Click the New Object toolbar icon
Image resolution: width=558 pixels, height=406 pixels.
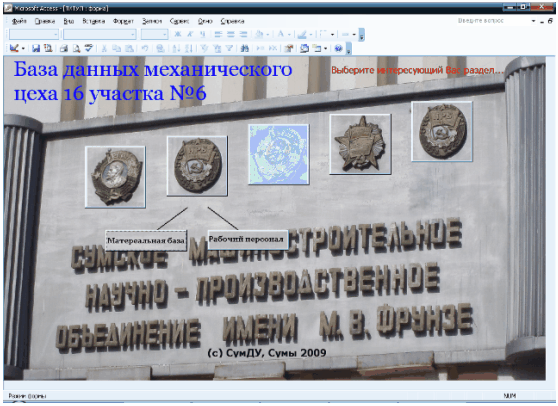click(x=316, y=48)
